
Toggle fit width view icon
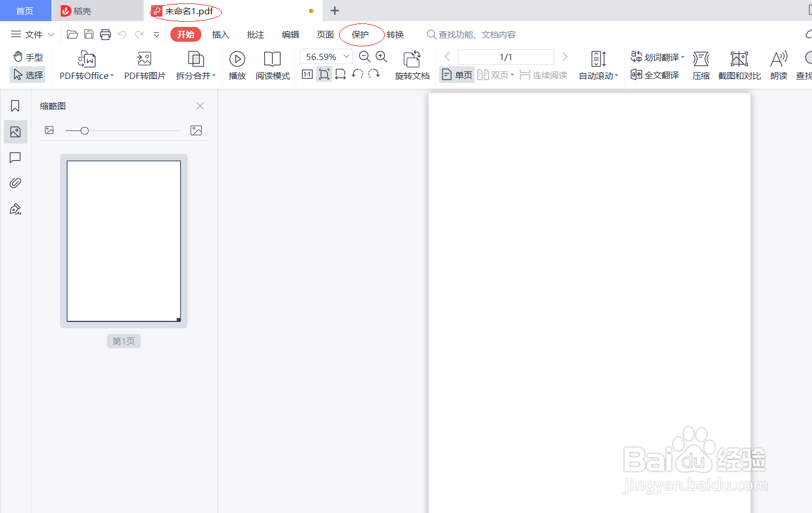pos(341,74)
